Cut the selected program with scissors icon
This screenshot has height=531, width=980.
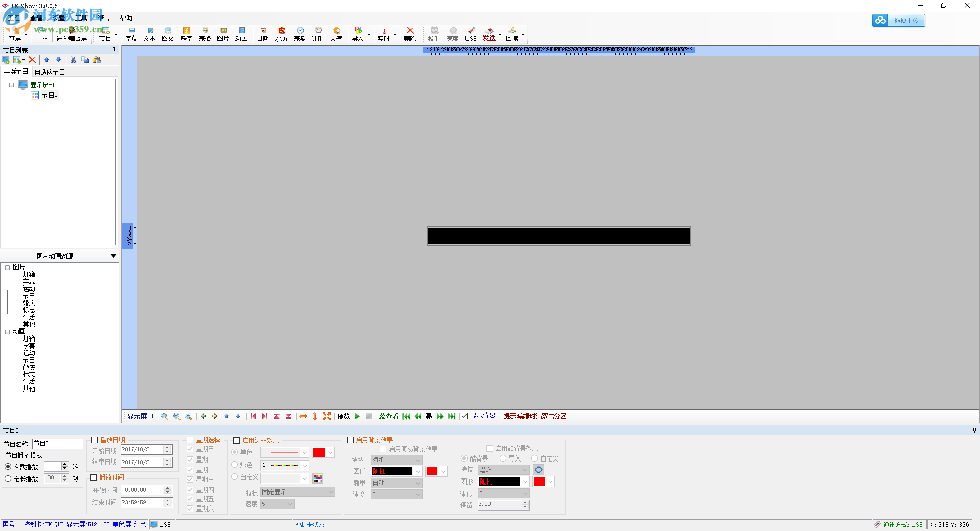(x=73, y=60)
